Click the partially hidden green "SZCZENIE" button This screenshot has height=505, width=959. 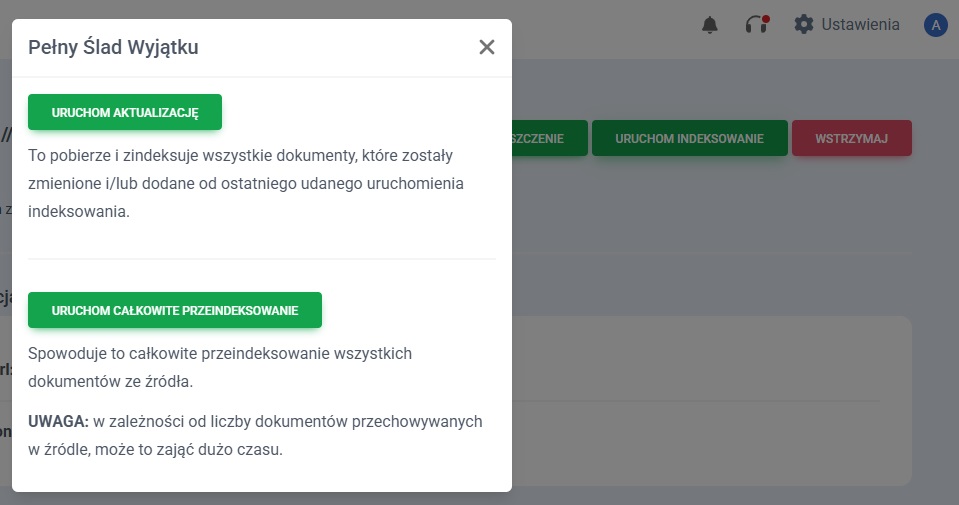tap(547, 139)
